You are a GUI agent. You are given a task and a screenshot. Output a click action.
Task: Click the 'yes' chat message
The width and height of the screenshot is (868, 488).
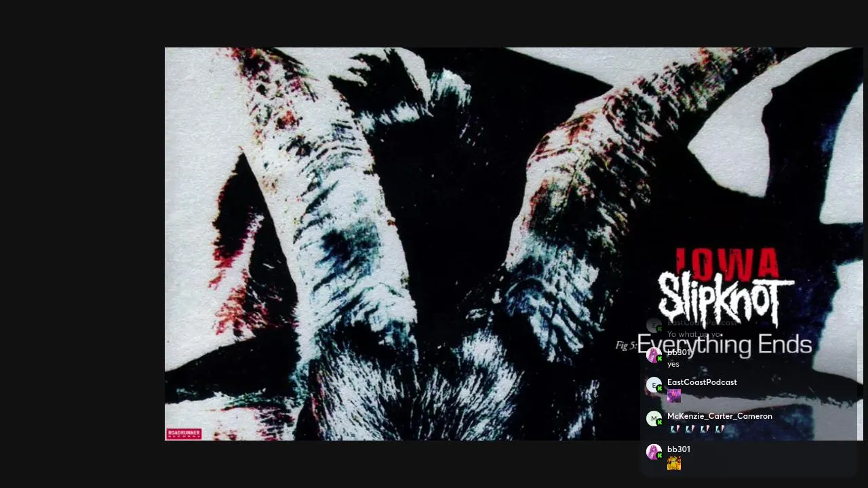[673, 364]
